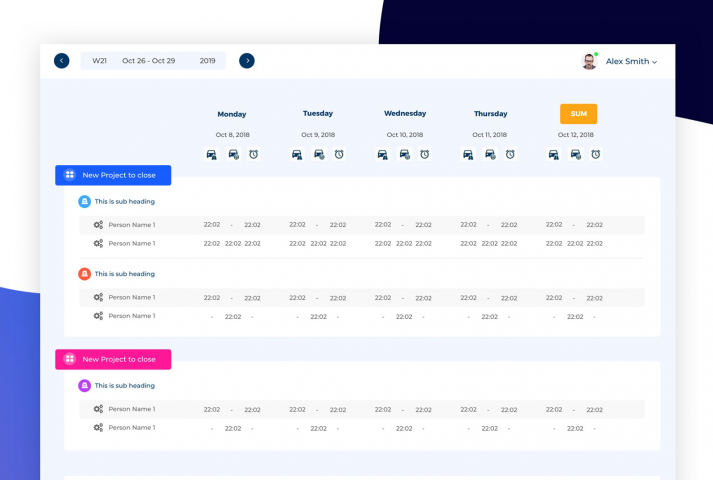
Task: Select the Wednesday column header
Action: tap(405, 114)
